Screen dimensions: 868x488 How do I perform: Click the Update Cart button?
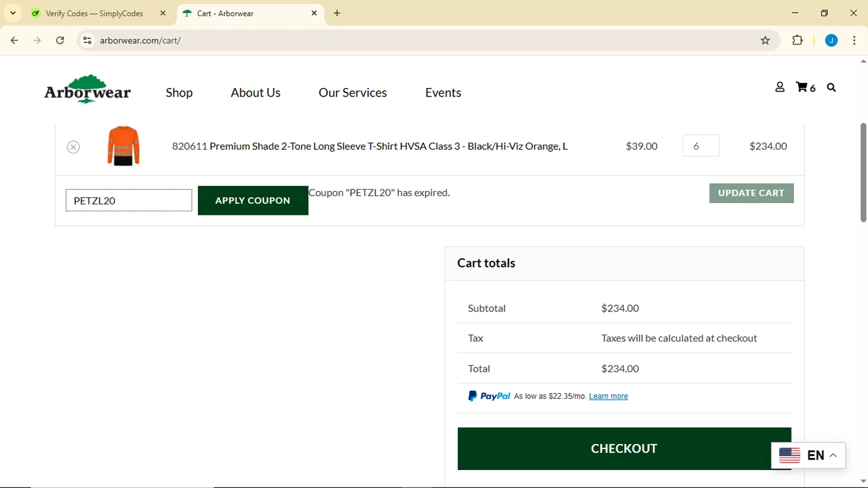click(x=751, y=193)
